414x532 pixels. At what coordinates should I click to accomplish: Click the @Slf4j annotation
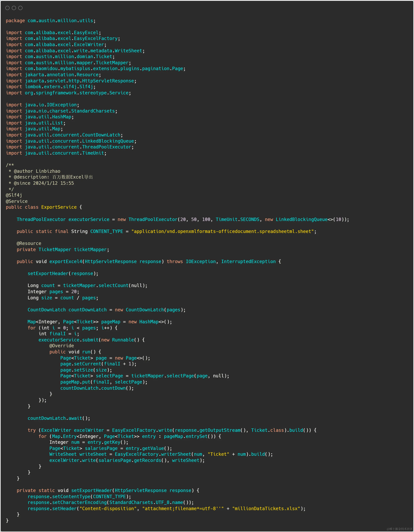click(14, 195)
